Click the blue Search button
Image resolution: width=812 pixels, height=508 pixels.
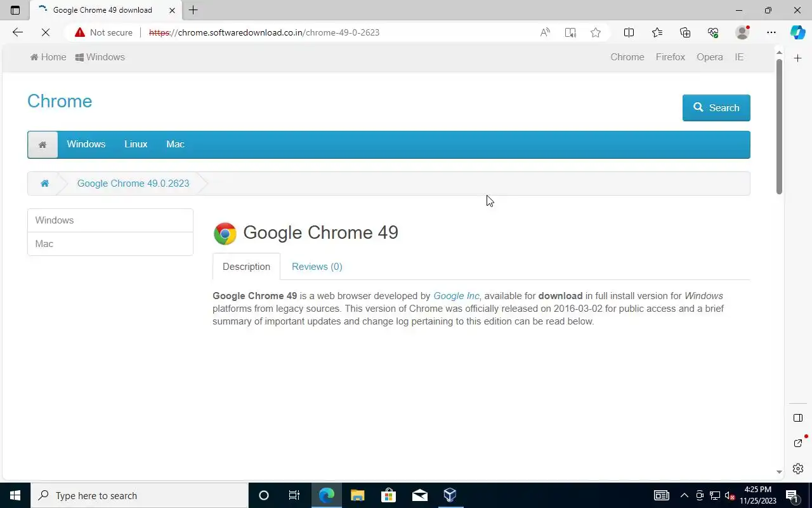(716, 108)
